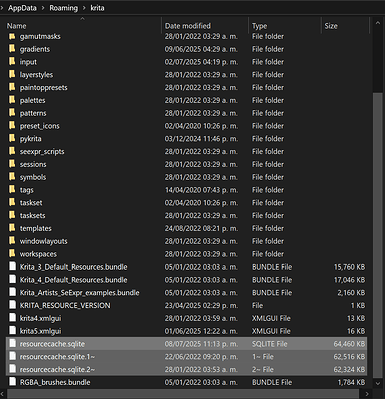Click the Krita_3_Default_Resources.bundle file icon
Viewport: 385px width, 399px height.
12,267
